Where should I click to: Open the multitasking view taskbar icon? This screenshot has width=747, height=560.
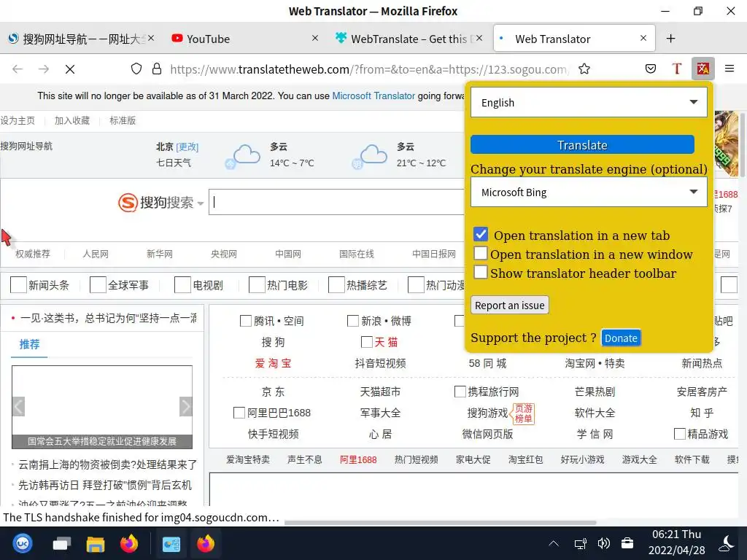[x=61, y=543]
